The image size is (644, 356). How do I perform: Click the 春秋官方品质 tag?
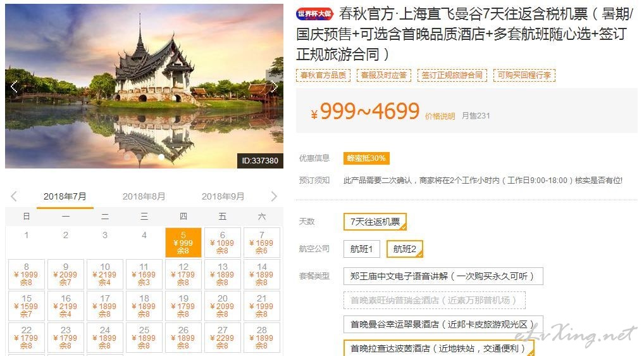[x=323, y=75]
